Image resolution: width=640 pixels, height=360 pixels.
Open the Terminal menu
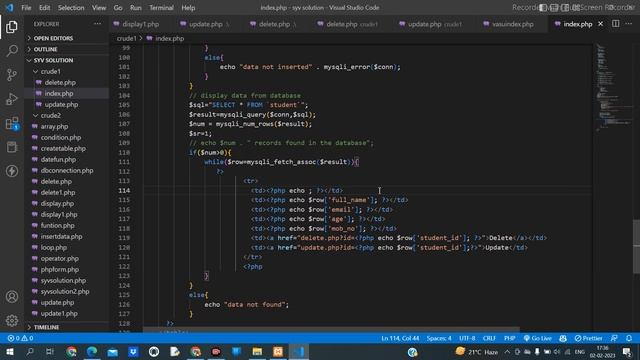pos(161,8)
